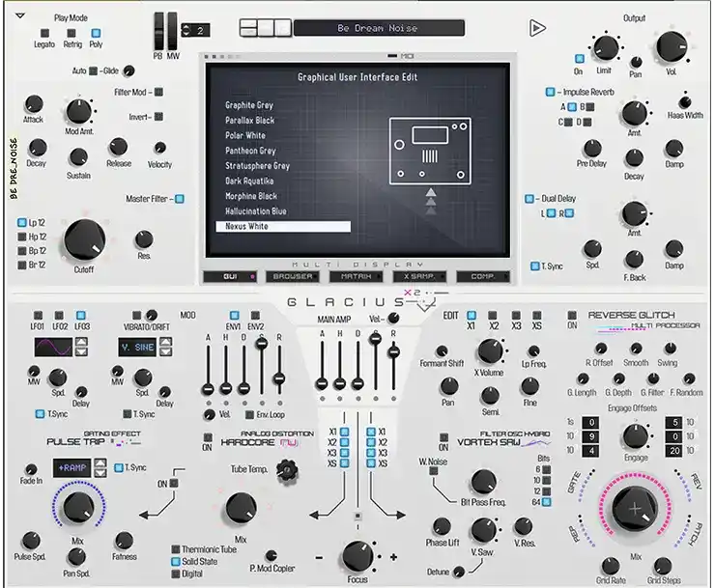
Task: Click the X Volume knob
Action: click(x=490, y=351)
